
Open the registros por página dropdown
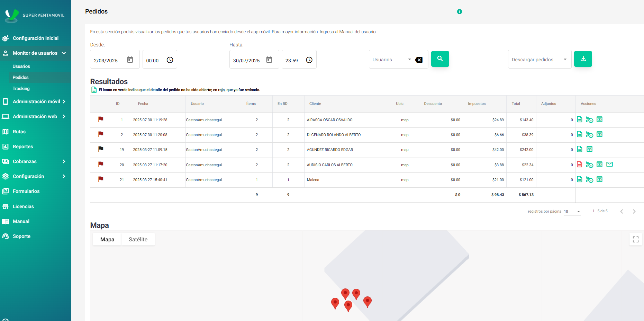(x=572, y=211)
